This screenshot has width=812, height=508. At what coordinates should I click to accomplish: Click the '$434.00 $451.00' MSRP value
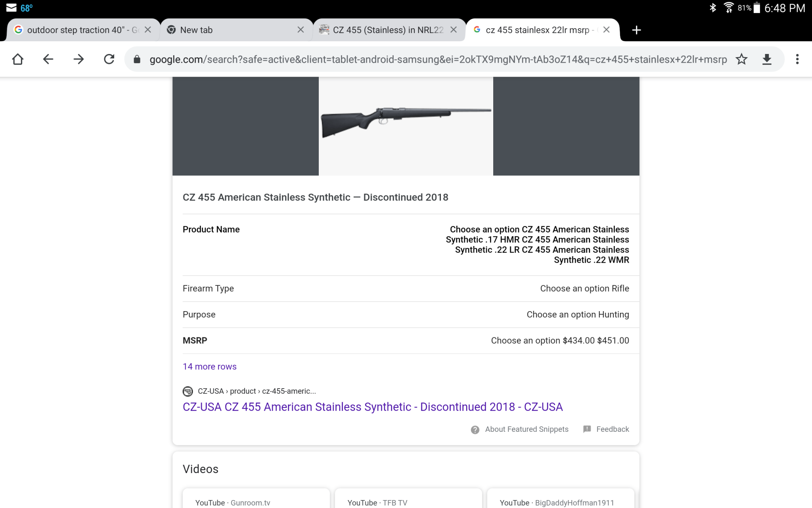pyautogui.click(x=596, y=341)
